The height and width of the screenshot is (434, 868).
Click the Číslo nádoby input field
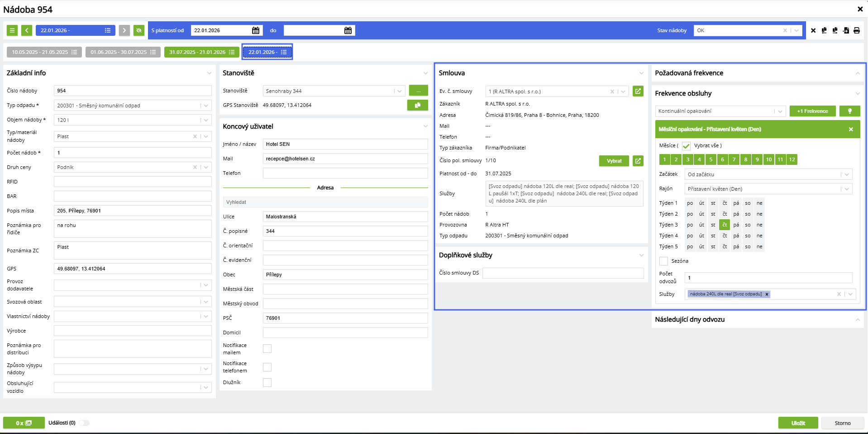click(133, 91)
